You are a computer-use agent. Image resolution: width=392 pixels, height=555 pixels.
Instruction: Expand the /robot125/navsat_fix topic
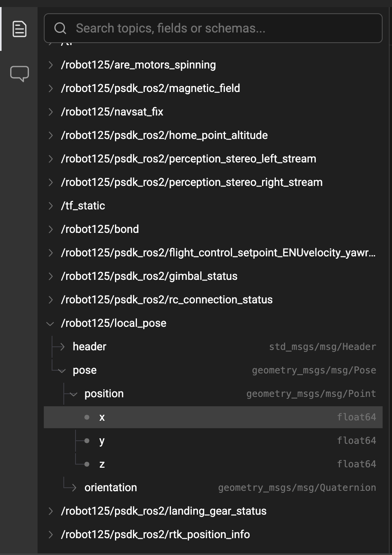tap(50, 112)
